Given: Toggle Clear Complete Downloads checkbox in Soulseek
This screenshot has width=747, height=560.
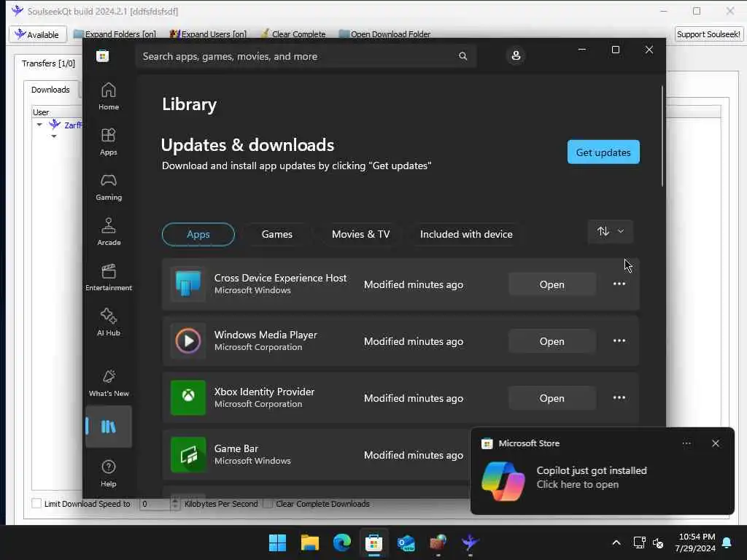Looking at the screenshot, I should point(268,503).
